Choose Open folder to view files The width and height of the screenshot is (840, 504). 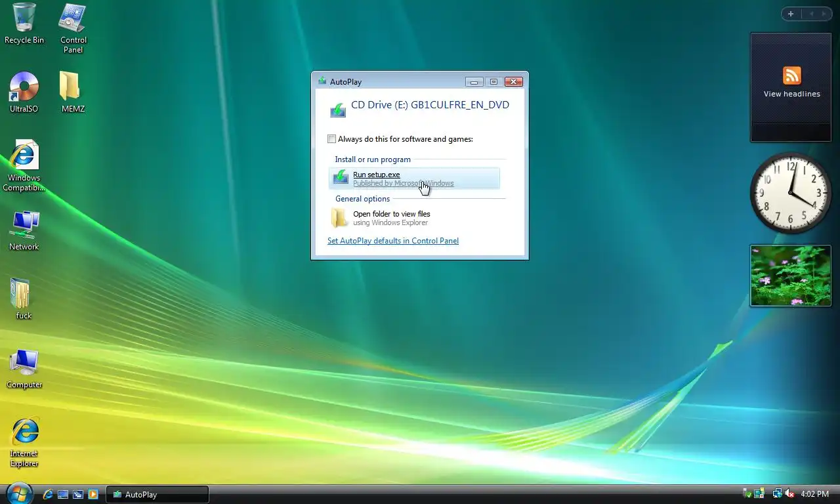414,218
